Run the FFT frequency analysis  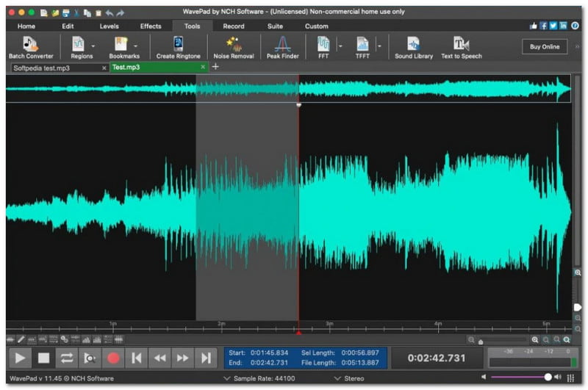[323, 47]
